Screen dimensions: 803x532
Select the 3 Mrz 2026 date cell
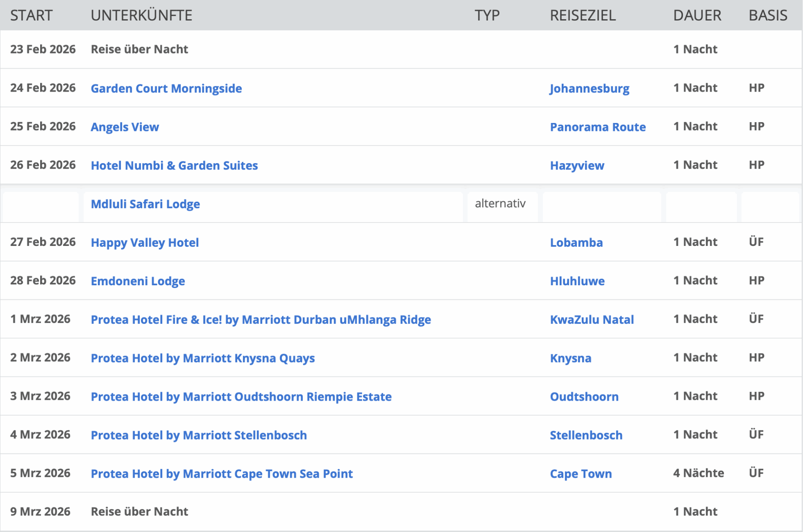40,396
